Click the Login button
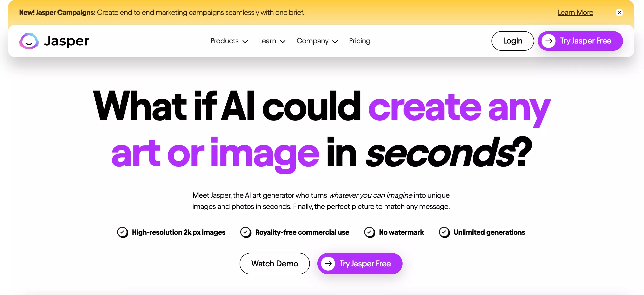The height and width of the screenshot is (295, 644). click(x=513, y=41)
